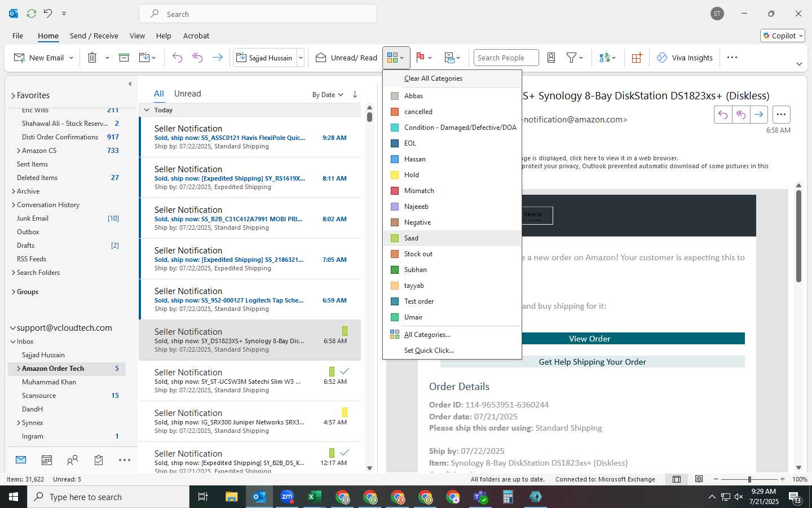
Task: Click the Filter Email funnel icon
Action: [x=571, y=58]
